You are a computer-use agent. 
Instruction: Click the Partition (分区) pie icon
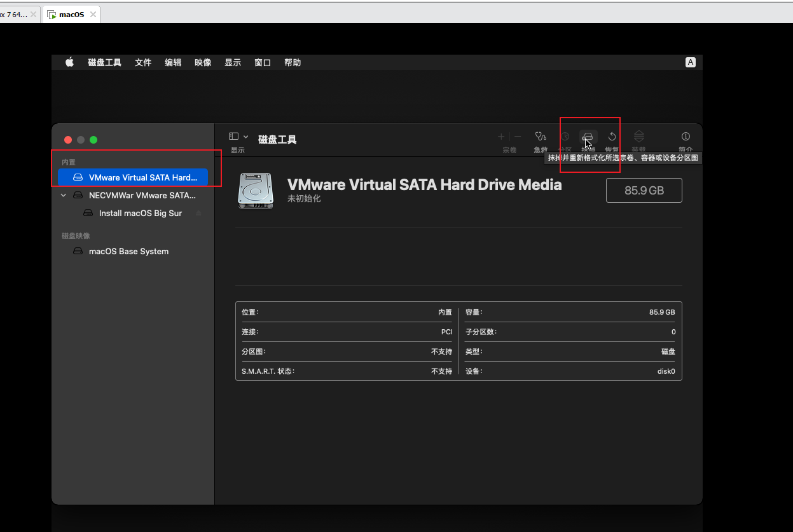(565, 136)
